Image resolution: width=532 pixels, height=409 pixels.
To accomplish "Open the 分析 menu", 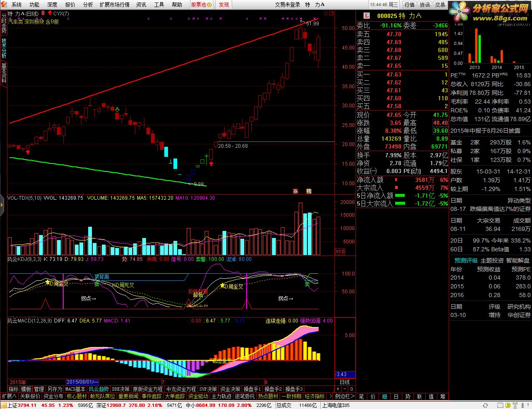I will pyautogui.click(x=88, y=5).
